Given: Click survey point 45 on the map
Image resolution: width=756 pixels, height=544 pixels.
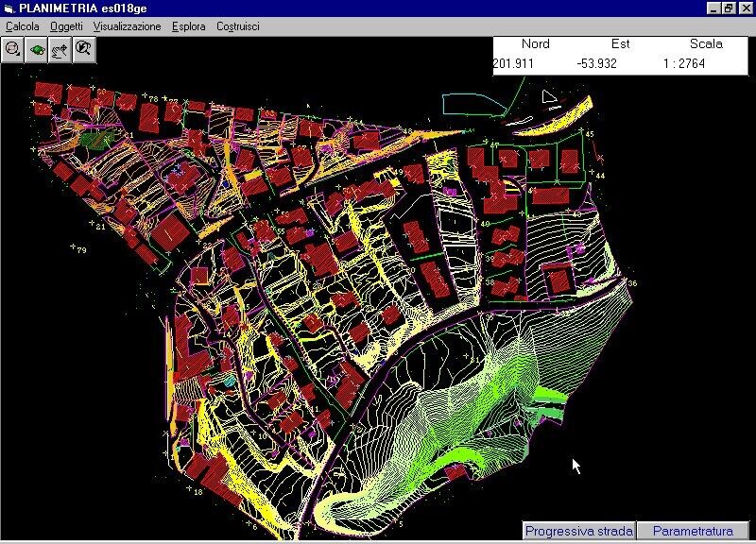Looking at the screenshot, I should (587, 132).
